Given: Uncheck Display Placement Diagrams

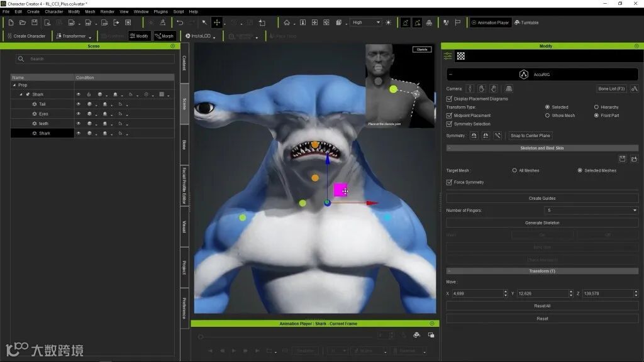Looking at the screenshot, I should [449, 99].
